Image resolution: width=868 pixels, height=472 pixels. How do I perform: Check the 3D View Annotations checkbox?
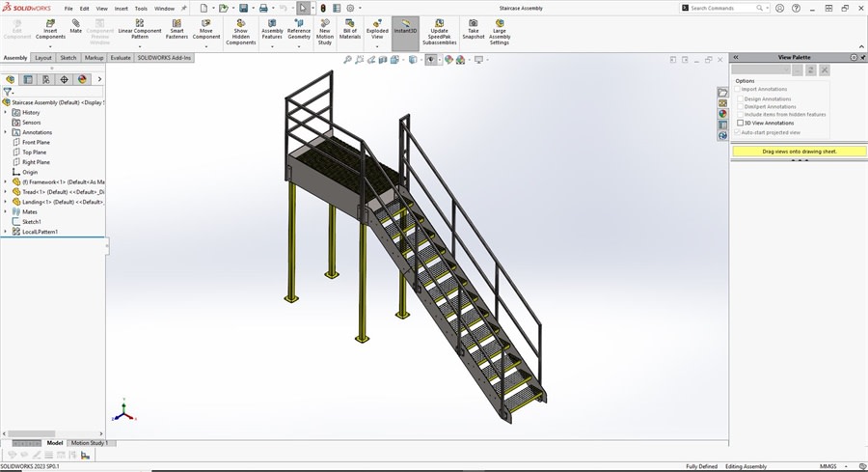[741, 123]
